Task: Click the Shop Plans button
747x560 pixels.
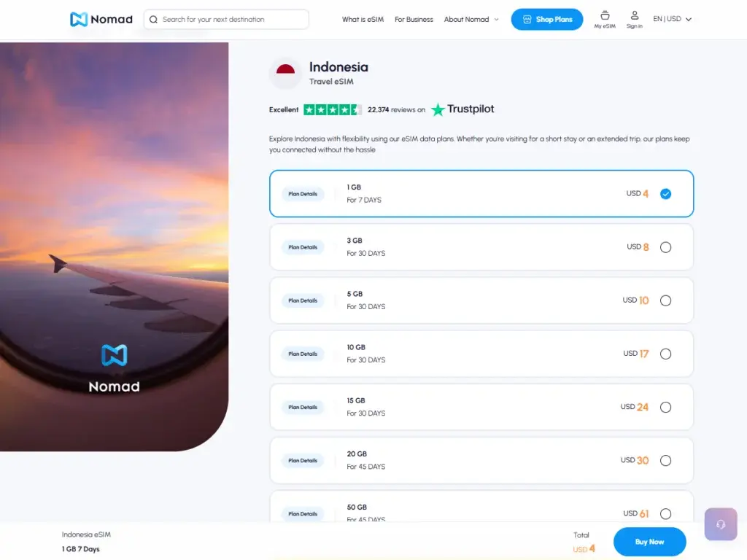Action: [546, 20]
